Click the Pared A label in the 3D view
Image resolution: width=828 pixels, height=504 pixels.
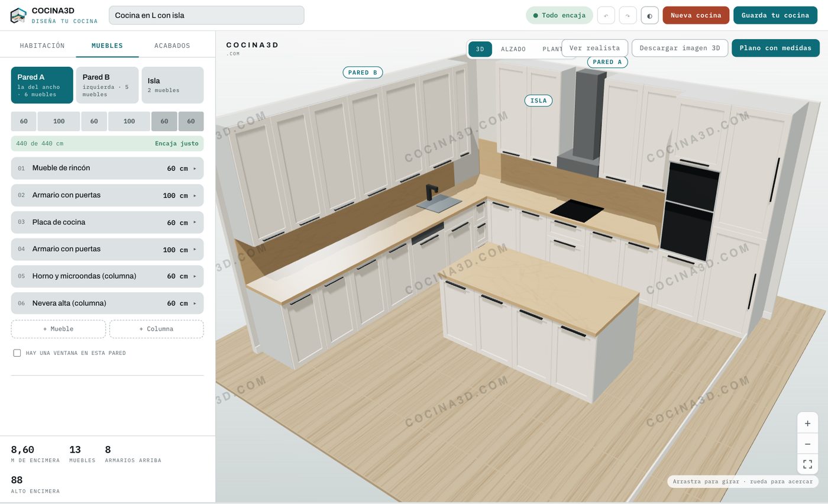[x=607, y=62]
